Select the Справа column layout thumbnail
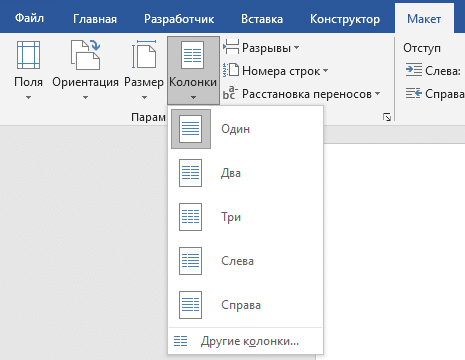The image size is (465, 360). point(190,305)
